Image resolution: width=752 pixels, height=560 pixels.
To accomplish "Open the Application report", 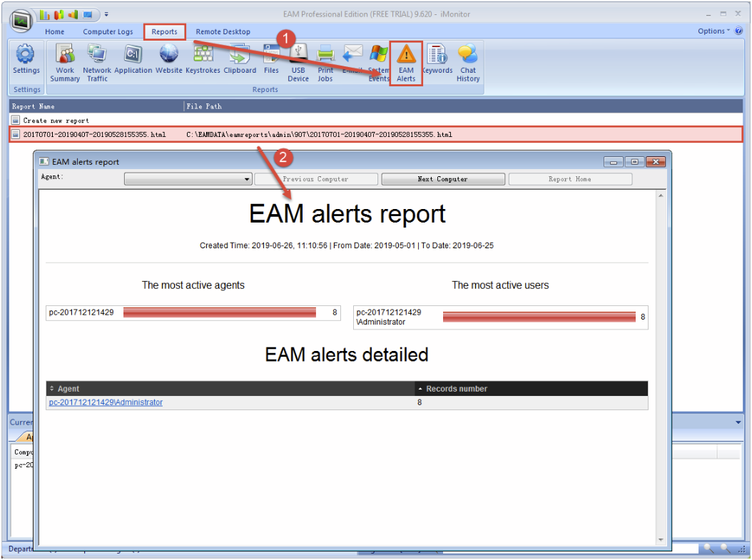I will pyautogui.click(x=133, y=59).
